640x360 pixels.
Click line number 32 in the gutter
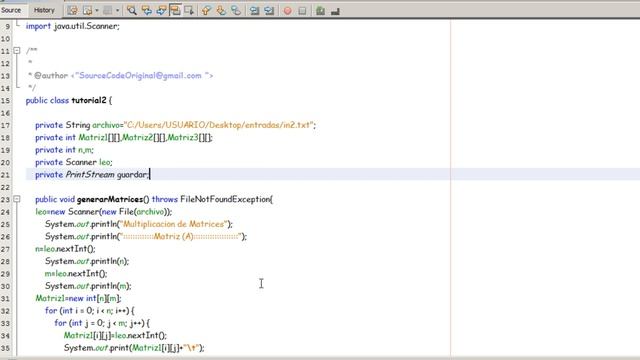point(5,311)
